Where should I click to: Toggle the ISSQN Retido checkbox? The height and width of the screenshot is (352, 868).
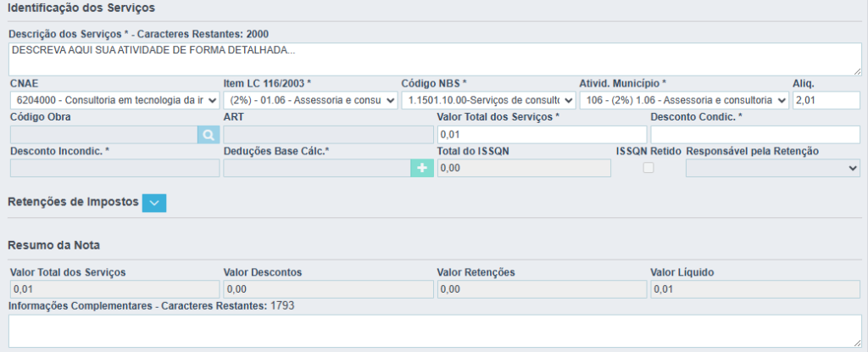648,168
